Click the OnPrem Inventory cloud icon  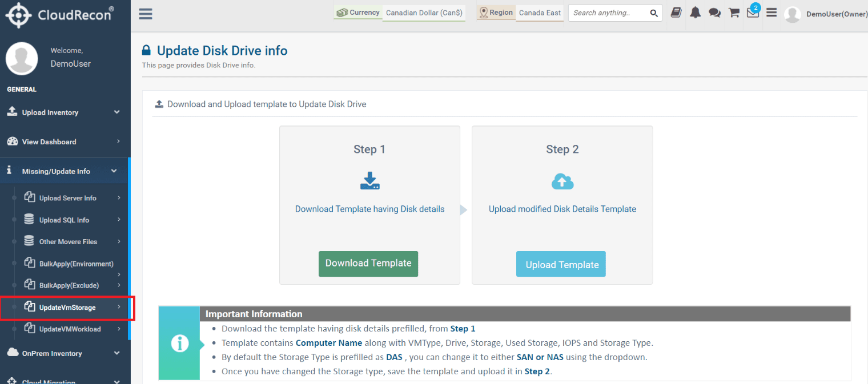(13, 353)
